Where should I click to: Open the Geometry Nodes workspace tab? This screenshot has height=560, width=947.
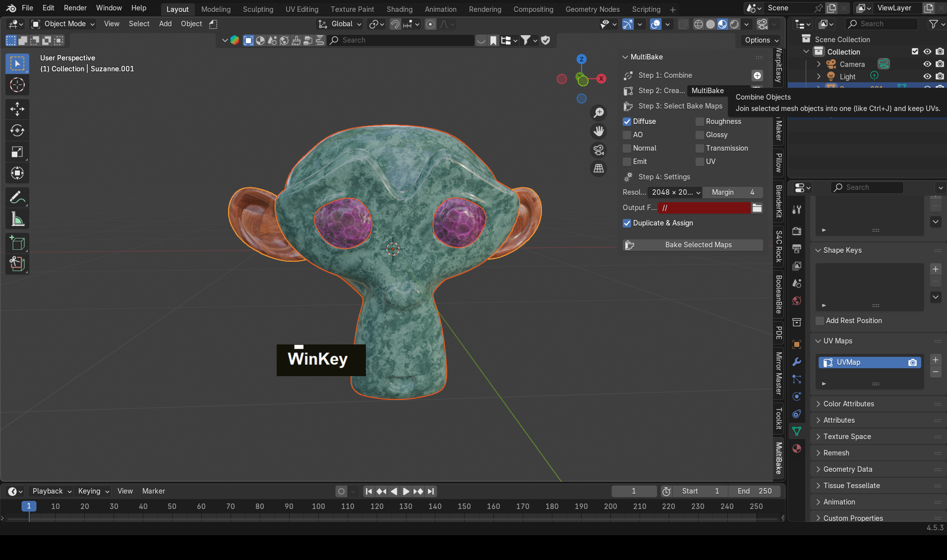592,9
